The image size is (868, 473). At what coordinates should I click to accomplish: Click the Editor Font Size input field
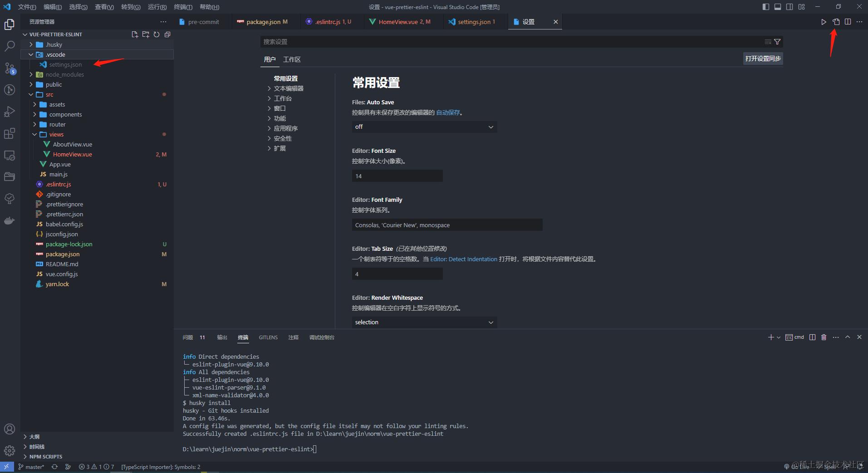(397, 176)
